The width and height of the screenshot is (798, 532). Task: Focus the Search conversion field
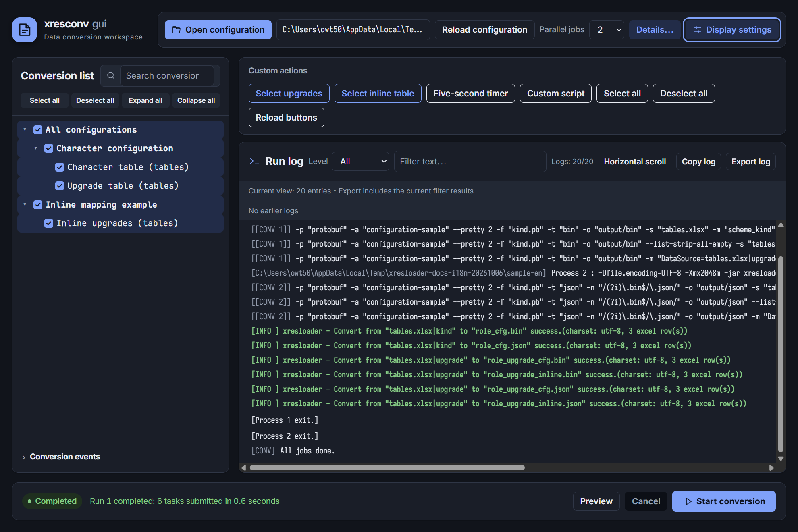click(x=167, y=76)
